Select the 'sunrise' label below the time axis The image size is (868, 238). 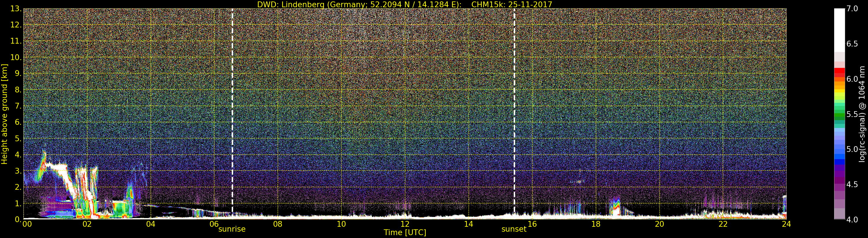point(232,229)
